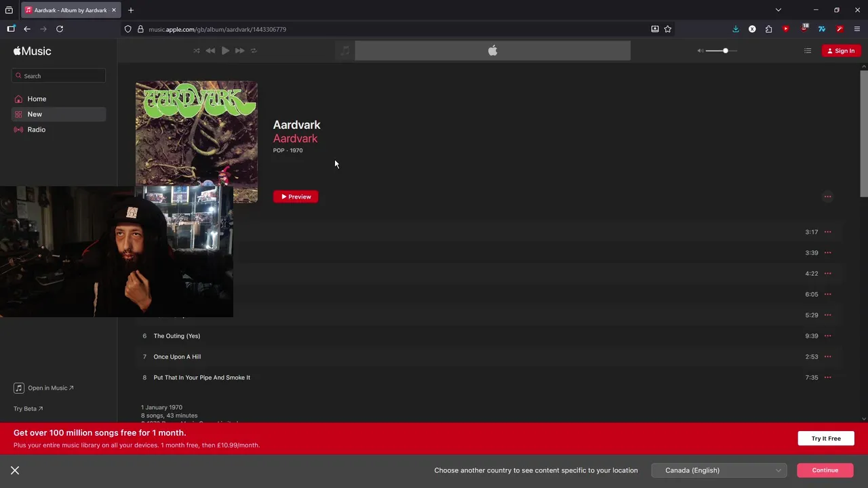The width and height of the screenshot is (868, 488).
Task: Click the red YouTube shield extension icon
Action: coord(786,29)
